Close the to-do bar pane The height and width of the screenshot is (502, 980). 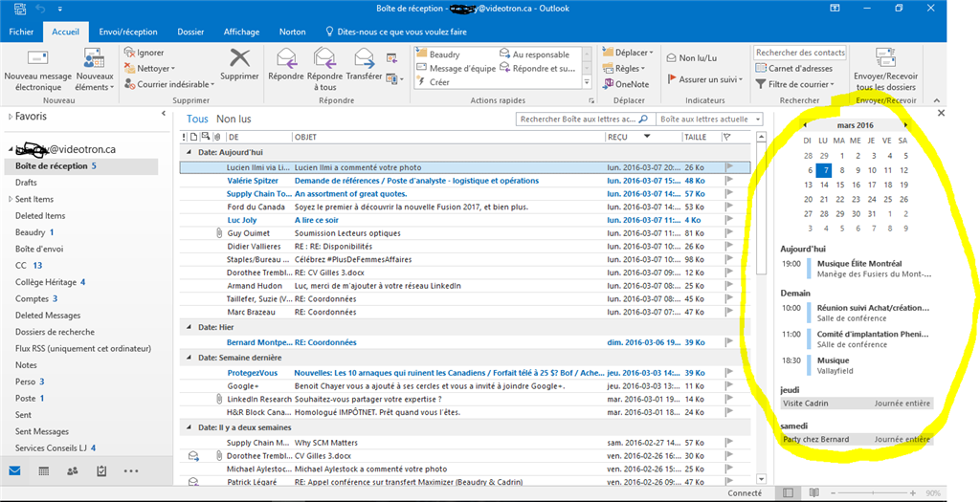pyautogui.click(x=942, y=113)
